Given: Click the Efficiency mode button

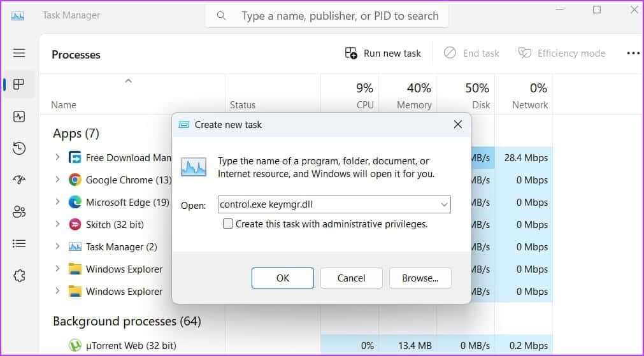Looking at the screenshot, I should (561, 53).
